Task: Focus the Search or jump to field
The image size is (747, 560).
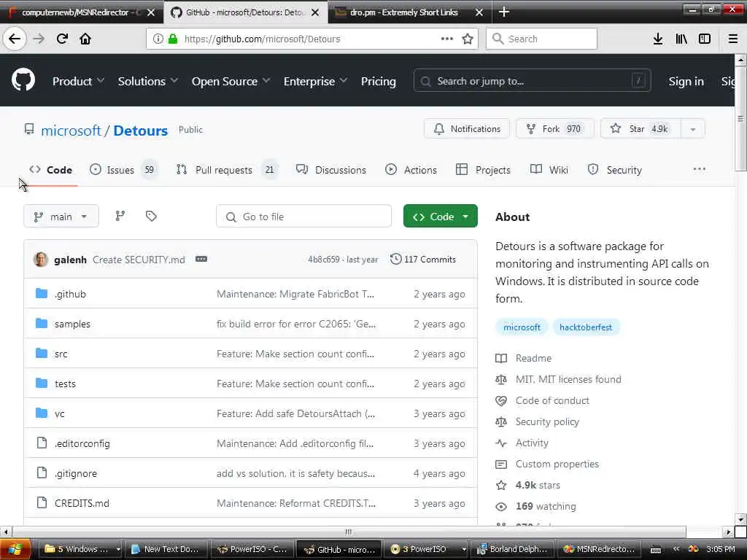Action: coord(532,81)
